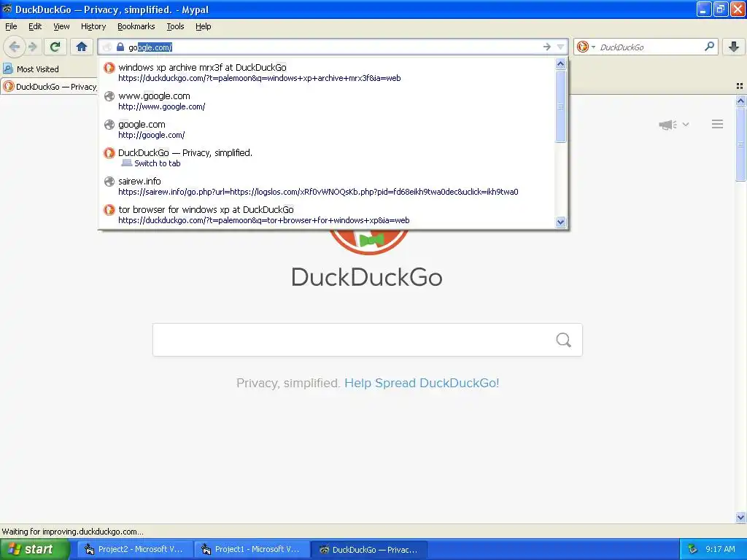
Task: Click the Go arrow in address bar
Action: 546,47
